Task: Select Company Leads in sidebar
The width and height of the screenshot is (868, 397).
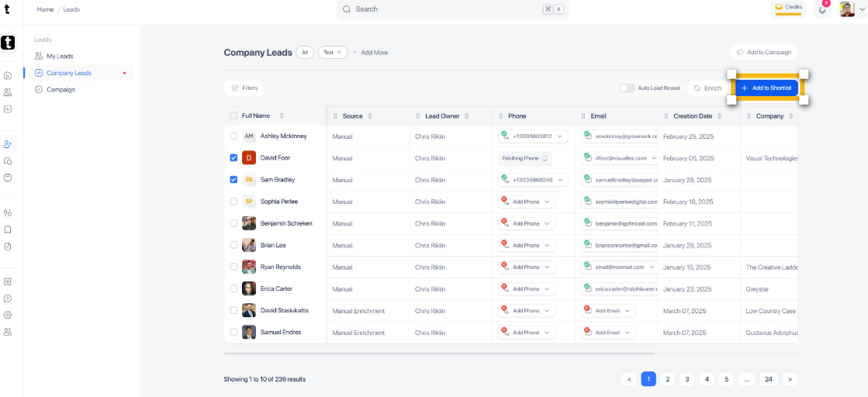Action: 81,73
